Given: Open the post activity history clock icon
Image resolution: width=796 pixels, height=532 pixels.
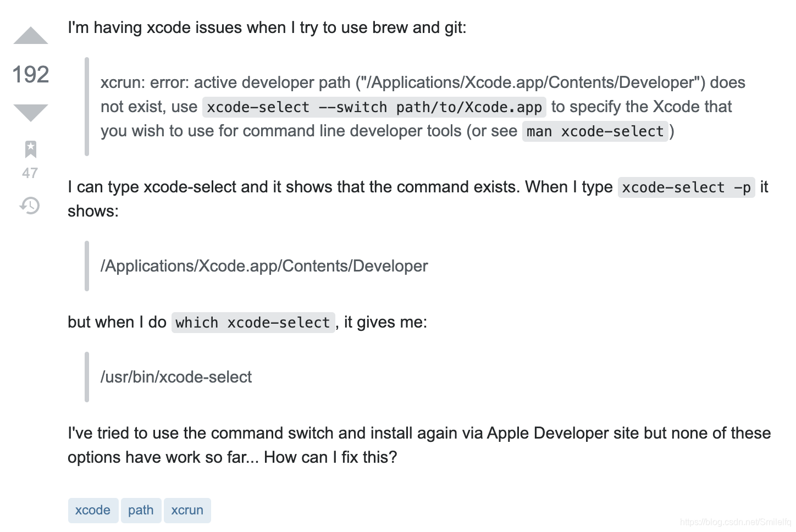Looking at the screenshot, I should (30, 206).
